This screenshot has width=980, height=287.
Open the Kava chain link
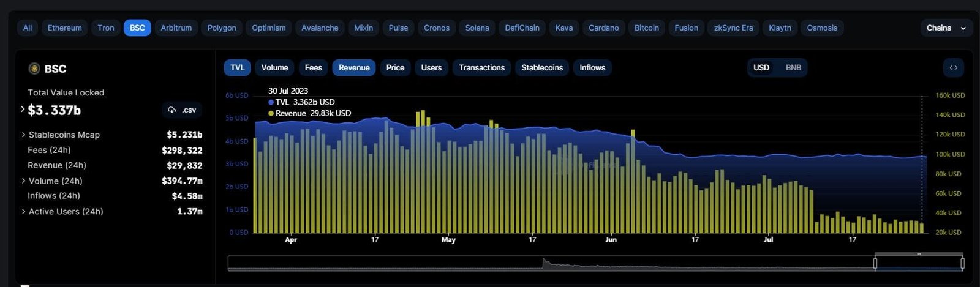[x=564, y=28]
